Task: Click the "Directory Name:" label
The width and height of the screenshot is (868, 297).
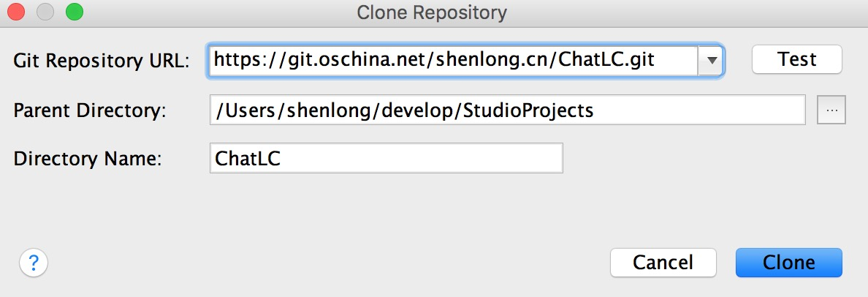Action: coord(87,159)
